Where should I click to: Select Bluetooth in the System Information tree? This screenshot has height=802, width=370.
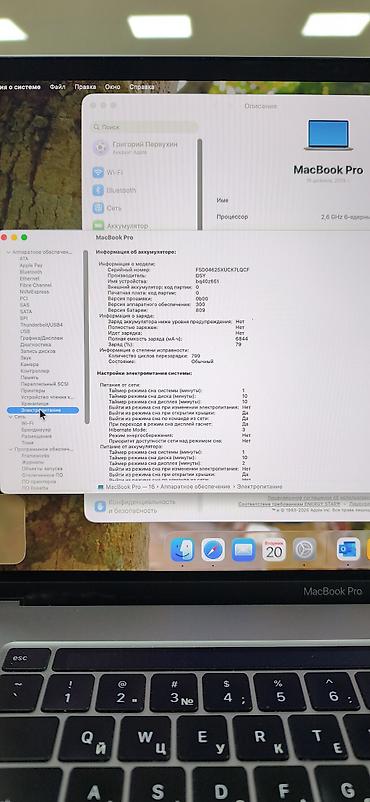[x=31, y=272]
